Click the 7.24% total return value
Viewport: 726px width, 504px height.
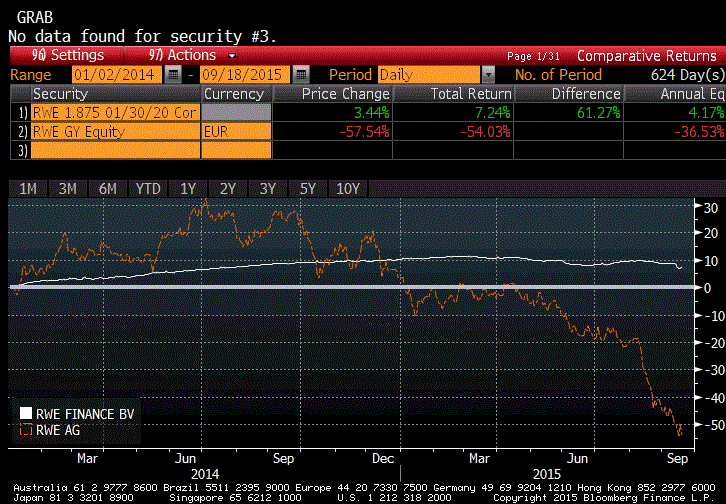pyautogui.click(x=493, y=112)
